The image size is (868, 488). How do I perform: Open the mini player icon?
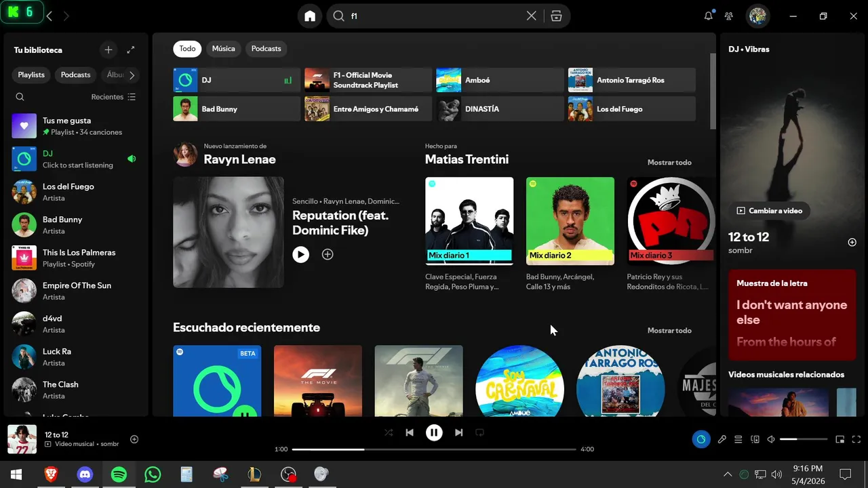tap(840, 439)
